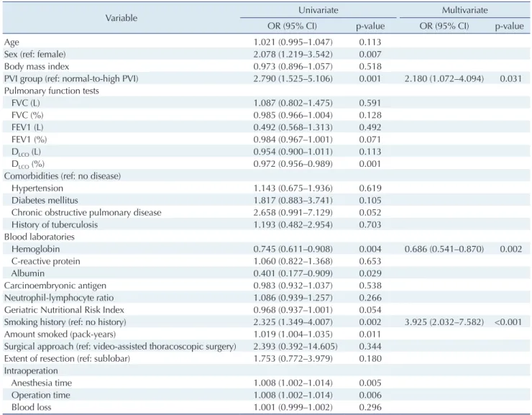Click the value 2.658 (0.991–7.129)
This screenshot has width=532, height=415.
tap(293, 213)
